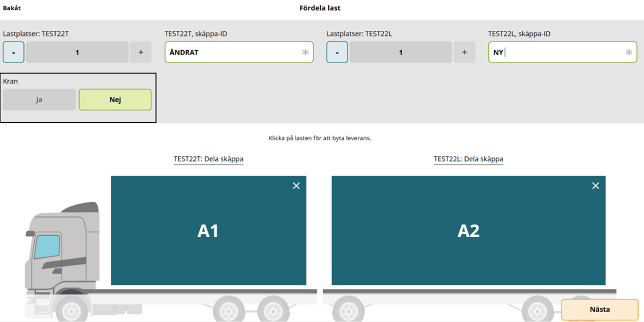
Task: Set Kran to Nej
Action: (115, 100)
